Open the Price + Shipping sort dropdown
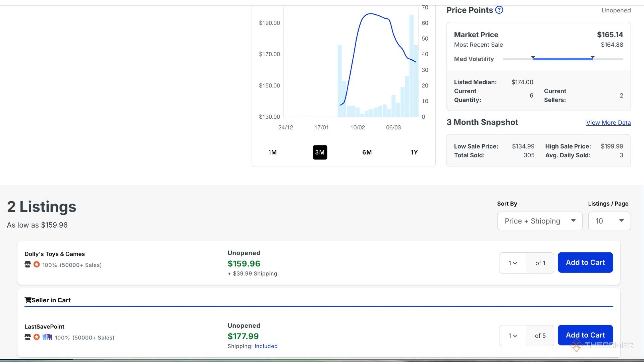644x362 pixels. click(x=539, y=221)
